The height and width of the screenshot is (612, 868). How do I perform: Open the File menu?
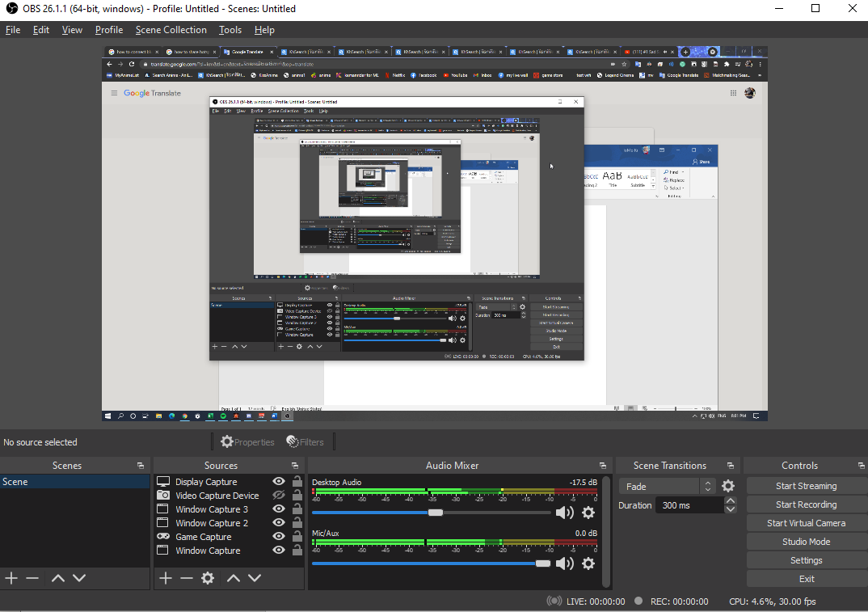pos(13,30)
